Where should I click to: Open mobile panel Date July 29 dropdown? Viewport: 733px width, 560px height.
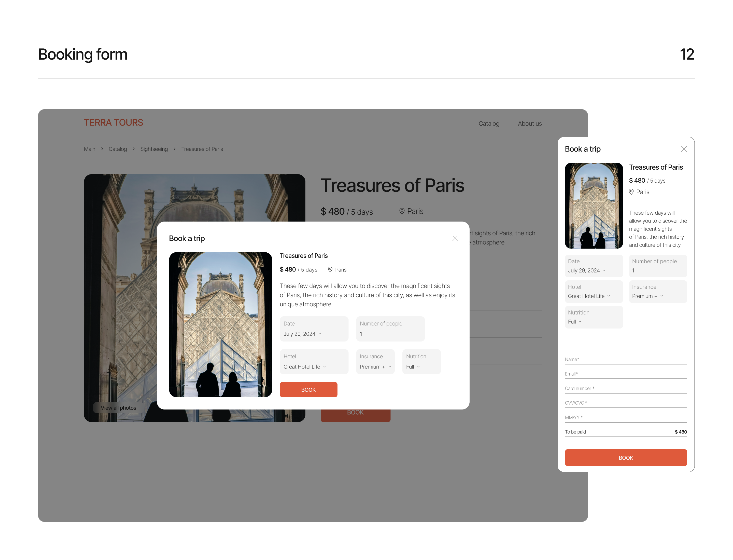point(594,266)
